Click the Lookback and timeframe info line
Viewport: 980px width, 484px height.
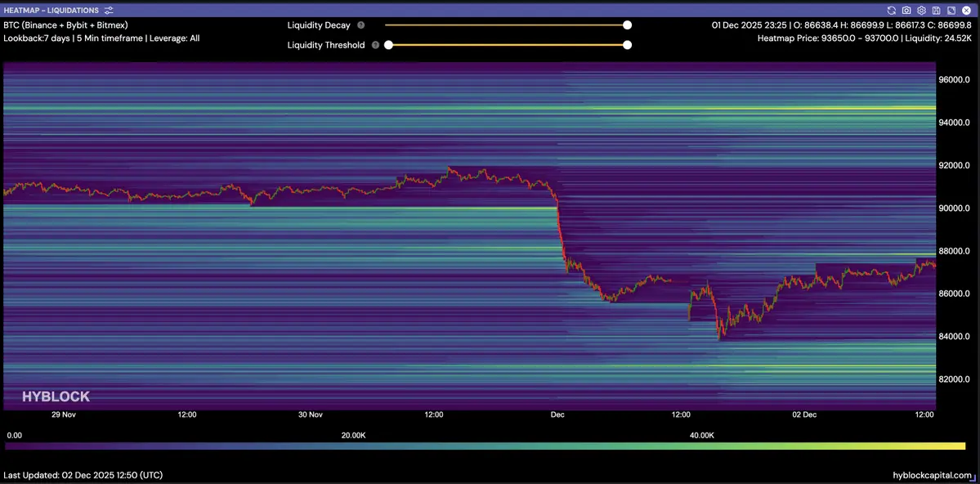pos(101,38)
